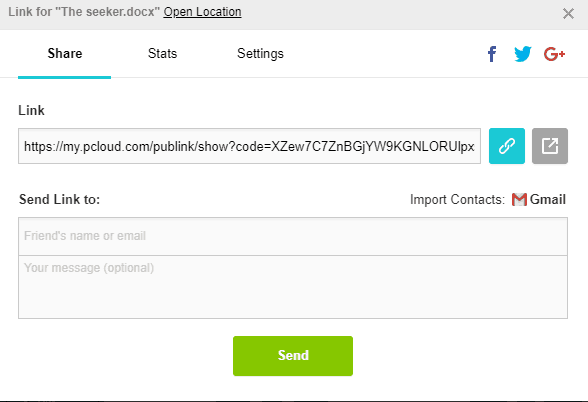Go to the Settings tab
The width and height of the screenshot is (588, 402).
260,54
